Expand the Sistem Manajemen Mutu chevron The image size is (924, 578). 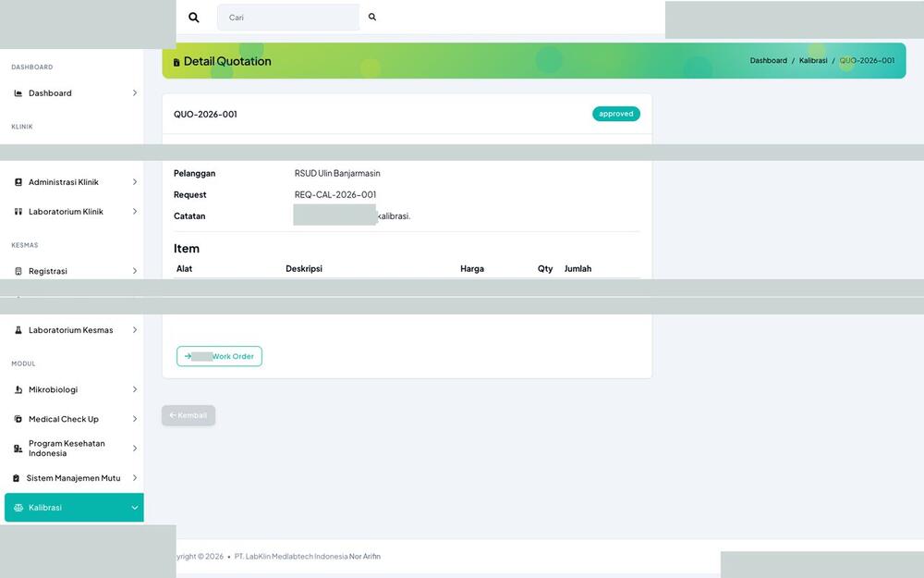tap(134, 478)
